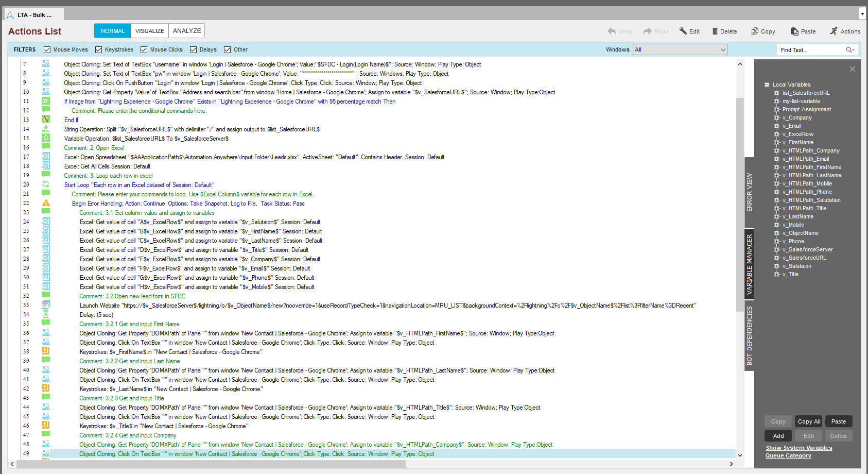Click the warning icon on line 22
This screenshot has width=868, height=474.
click(46, 204)
